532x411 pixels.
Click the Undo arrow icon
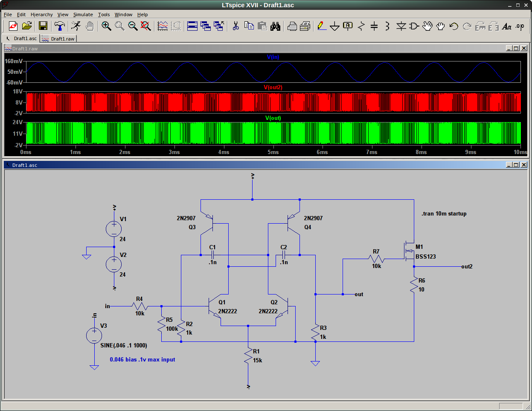(x=454, y=26)
